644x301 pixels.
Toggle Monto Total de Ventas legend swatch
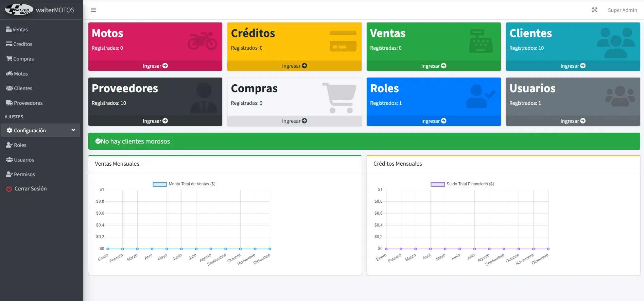coord(160,184)
